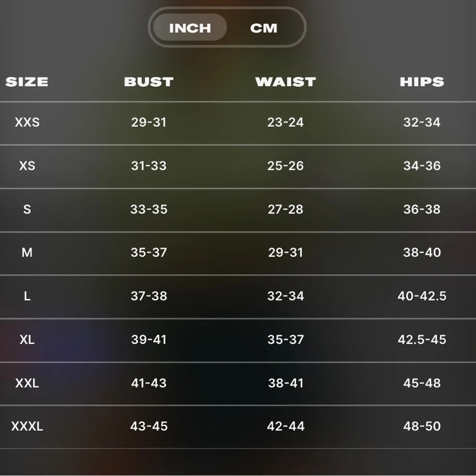476x476 pixels.
Task: Select the XS size row label
Action: tap(27, 166)
